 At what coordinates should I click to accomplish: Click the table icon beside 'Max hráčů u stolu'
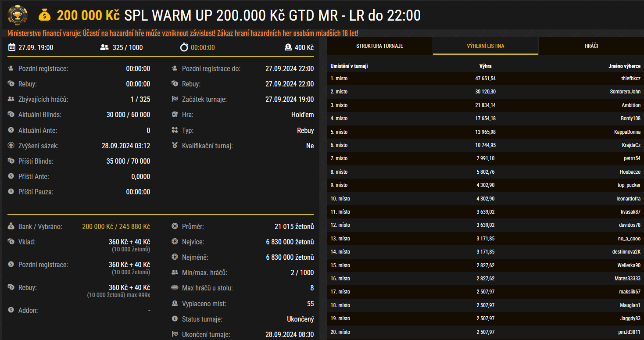pos(175,288)
